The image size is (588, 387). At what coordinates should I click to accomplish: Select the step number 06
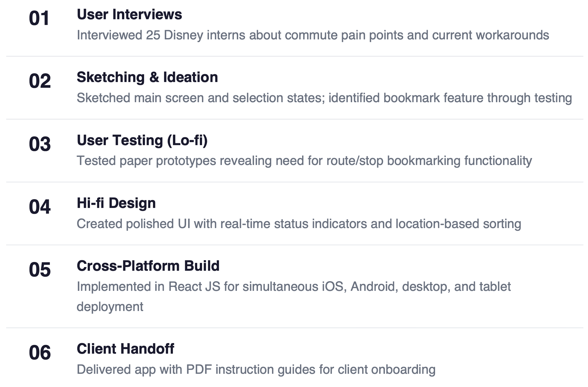click(x=40, y=353)
